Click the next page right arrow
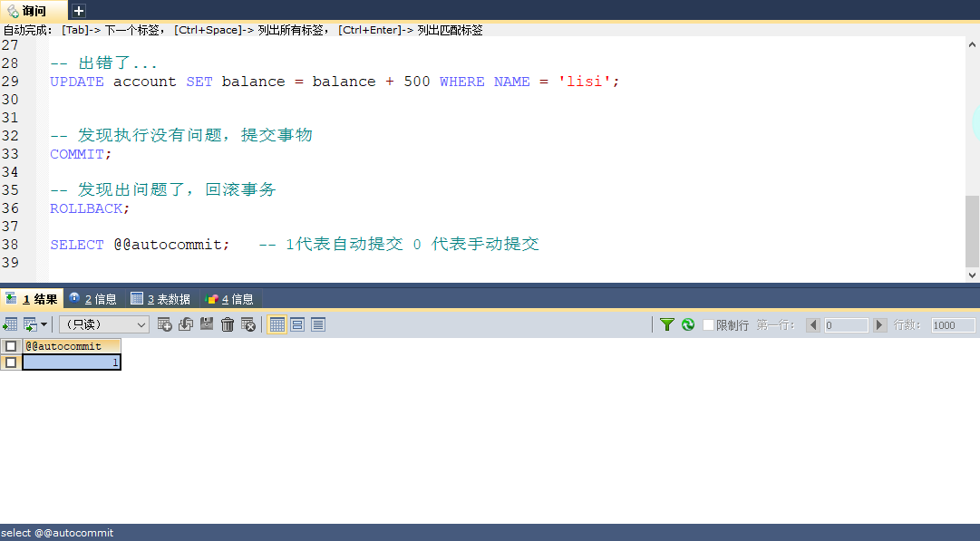 [880, 324]
